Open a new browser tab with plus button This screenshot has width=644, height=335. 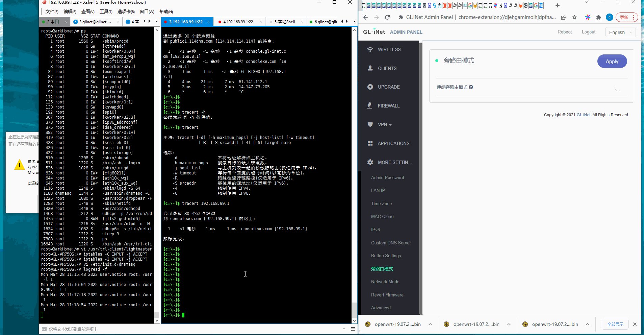[x=558, y=5]
